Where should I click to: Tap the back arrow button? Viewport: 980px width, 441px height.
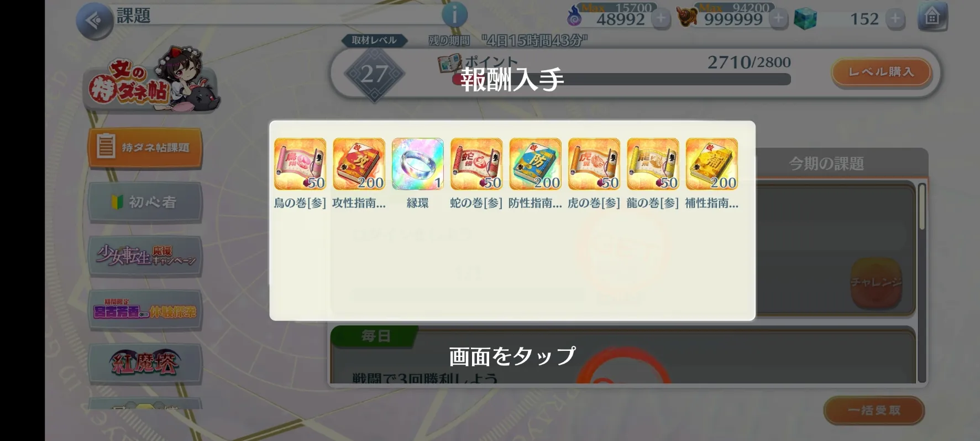pyautogui.click(x=94, y=21)
